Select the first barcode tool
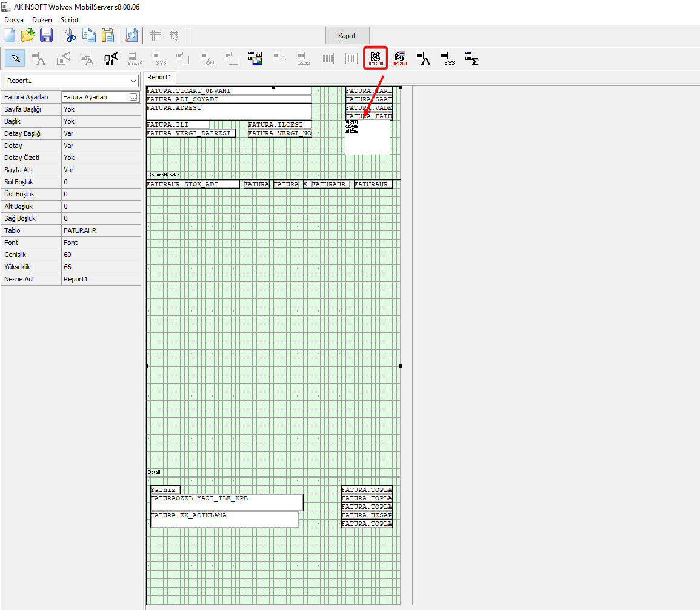Screen dimensions: 700x610 pos(328,58)
